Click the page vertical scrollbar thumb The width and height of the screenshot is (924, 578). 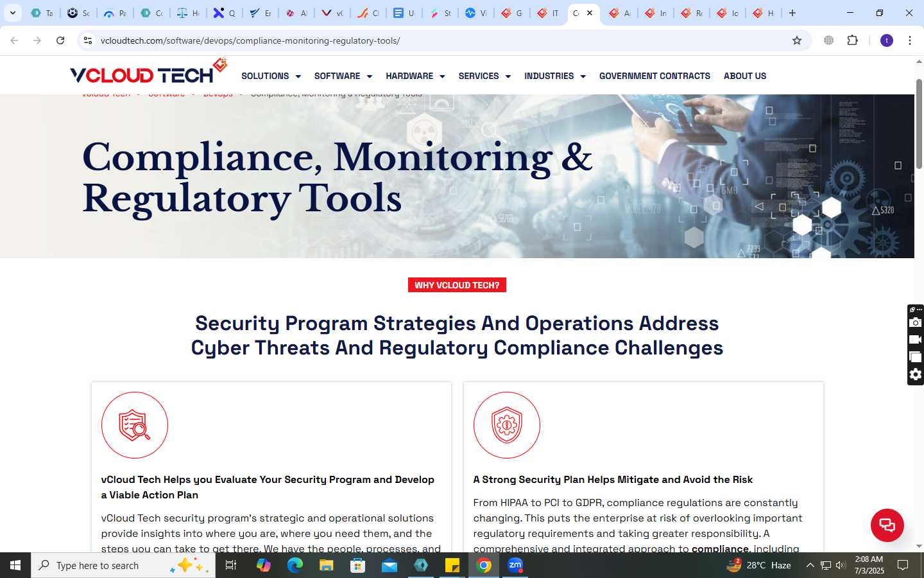pyautogui.click(x=919, y=123)
